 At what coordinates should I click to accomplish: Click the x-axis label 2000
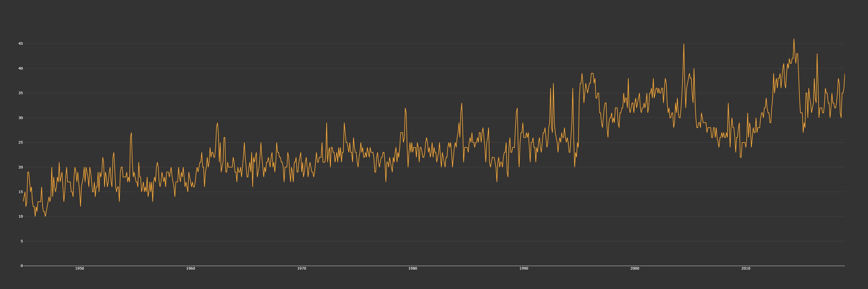pos(635,268)
